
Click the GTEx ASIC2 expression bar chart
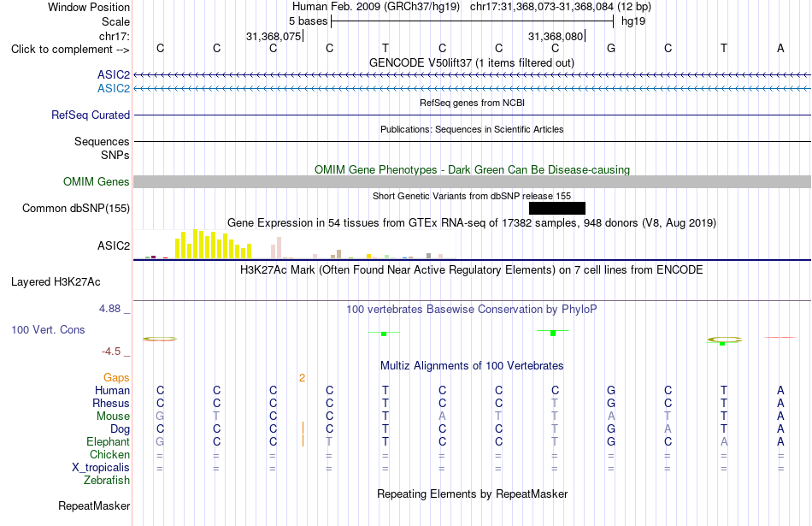pyautogui.click(x=295, y=245)
